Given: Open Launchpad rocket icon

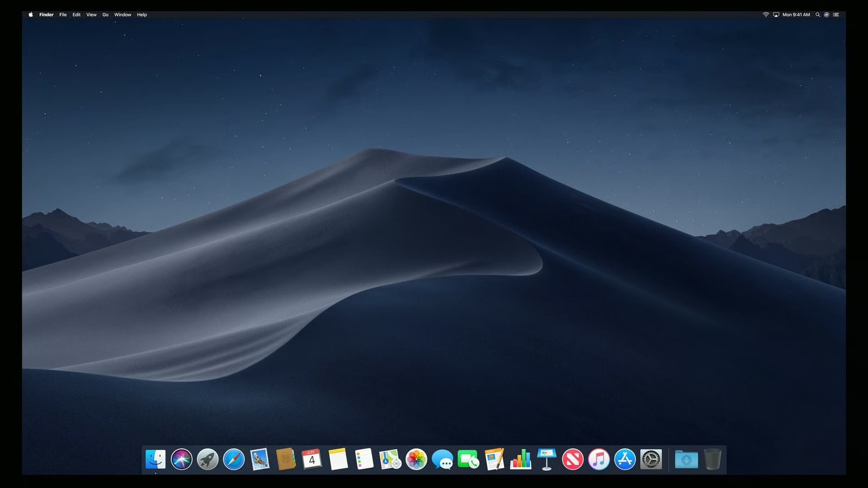Looking at the screenshot, I should (x=208, y=460).
